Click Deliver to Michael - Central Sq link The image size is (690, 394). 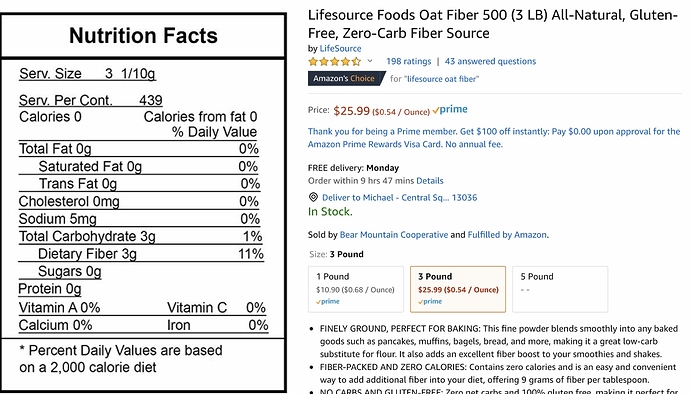click(399, 198)
